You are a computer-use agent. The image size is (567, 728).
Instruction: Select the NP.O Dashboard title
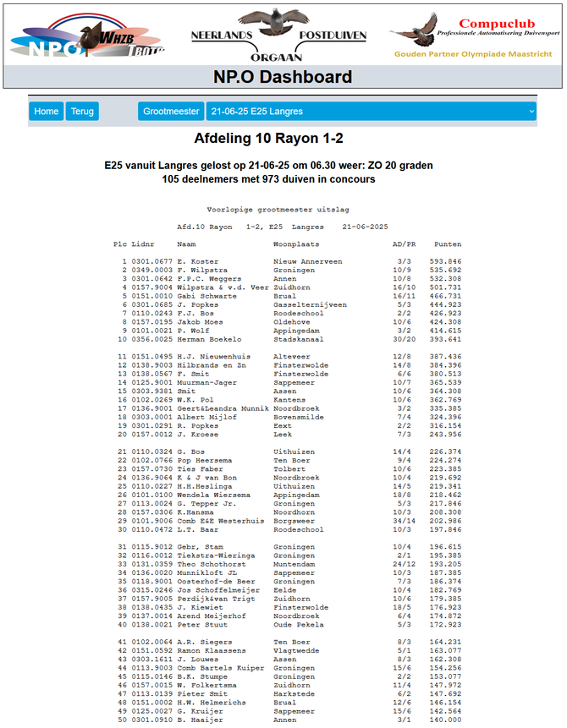pos(283,77)
